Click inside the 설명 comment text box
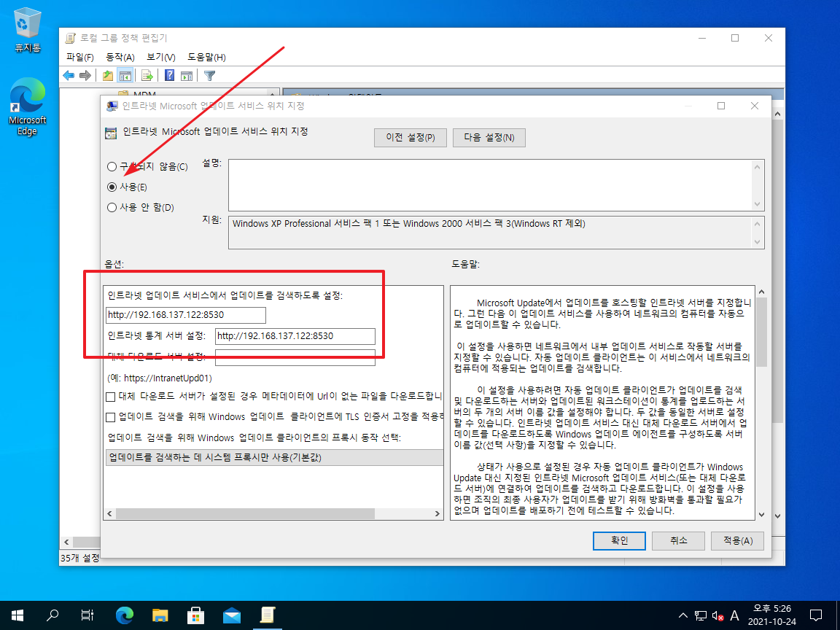The width and height of the screenshot is (840, 630). [490, 184]
